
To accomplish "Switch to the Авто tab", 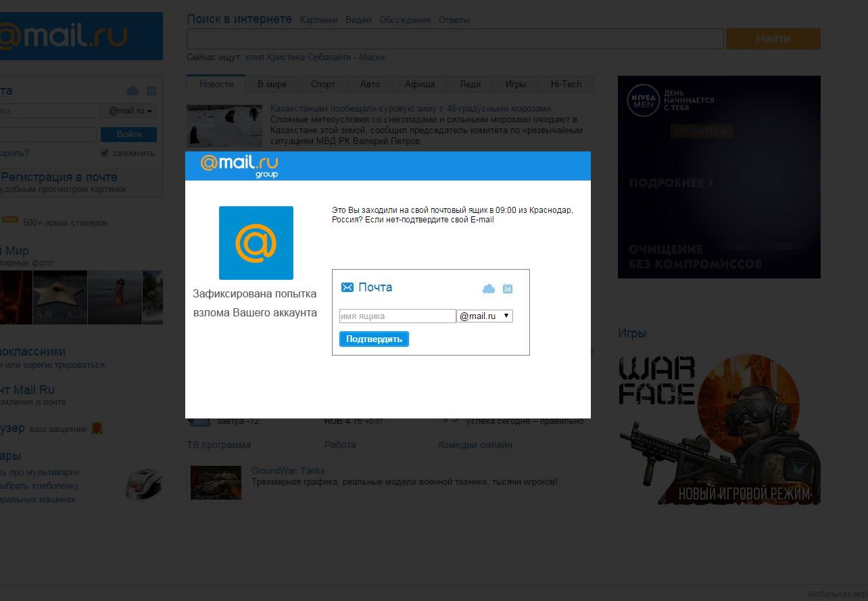I will pos(370,84).
